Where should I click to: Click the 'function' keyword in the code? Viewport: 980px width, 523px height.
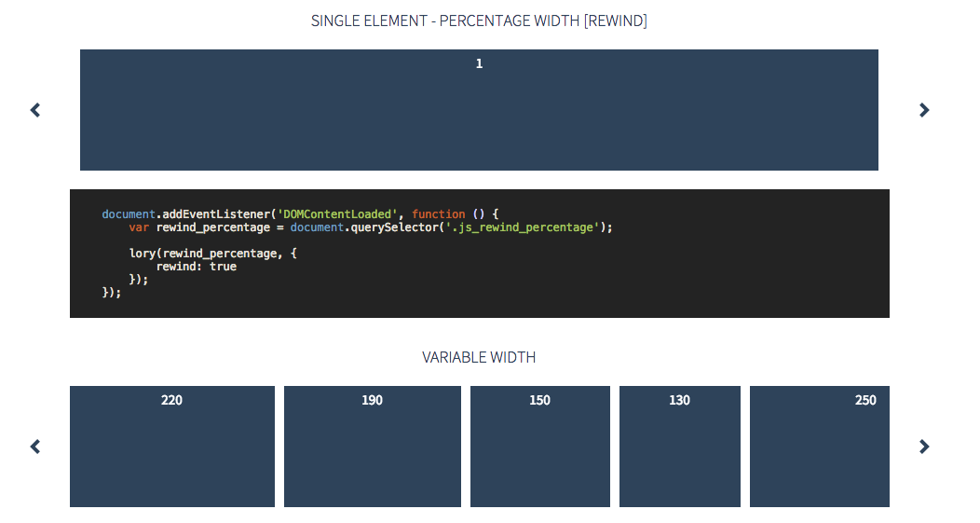pos(438,214)
